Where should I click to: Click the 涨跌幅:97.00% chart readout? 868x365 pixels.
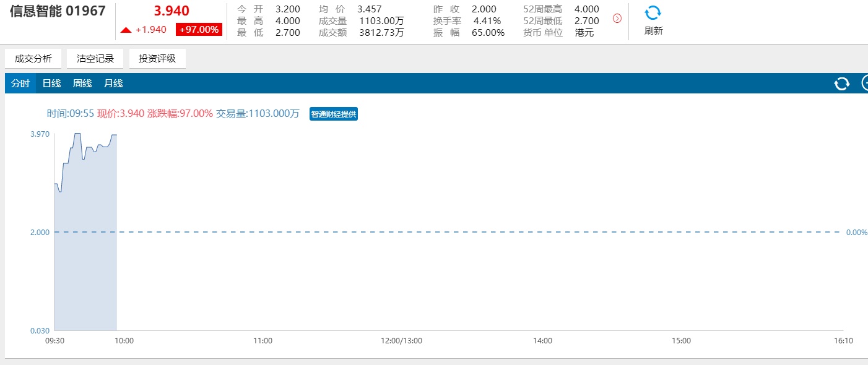point(180,114)
